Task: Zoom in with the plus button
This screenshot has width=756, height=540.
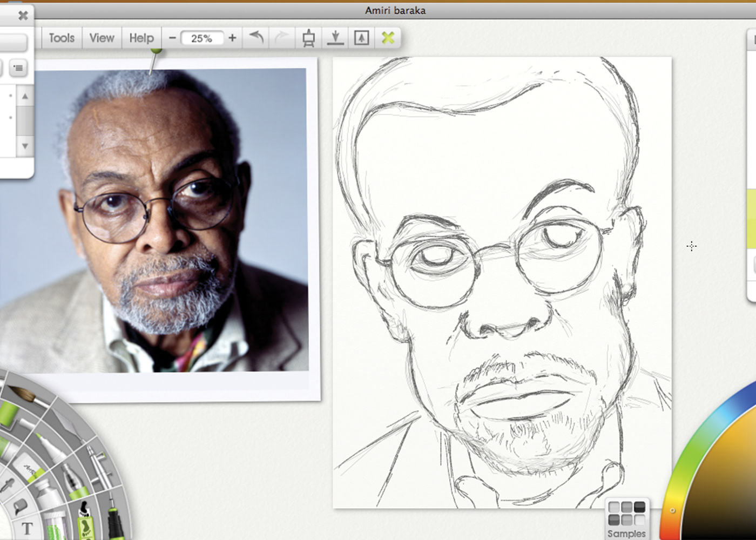Action: point(232,38)
